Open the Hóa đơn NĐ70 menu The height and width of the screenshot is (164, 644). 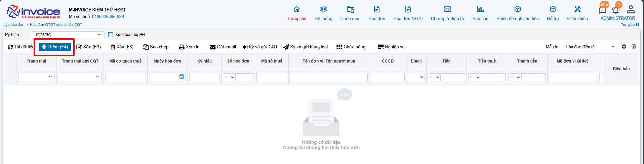pos(408,13)
